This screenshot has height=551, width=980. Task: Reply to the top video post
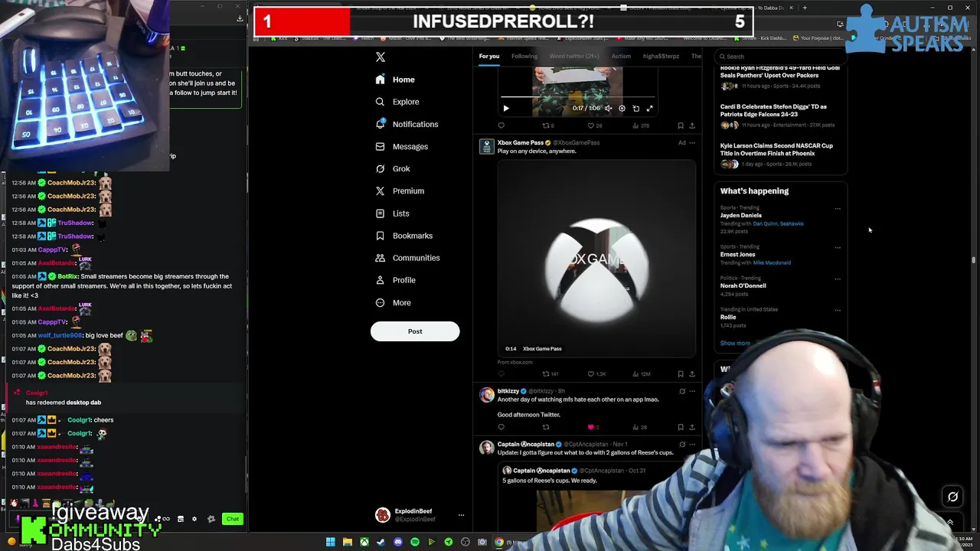[501, 126]
